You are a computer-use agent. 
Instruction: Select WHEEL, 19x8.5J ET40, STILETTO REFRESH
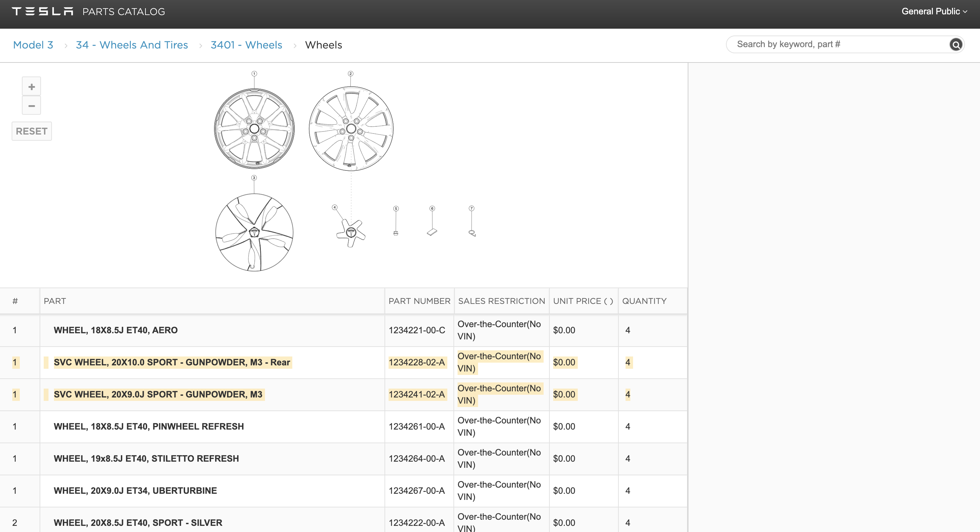pos(344,459)
